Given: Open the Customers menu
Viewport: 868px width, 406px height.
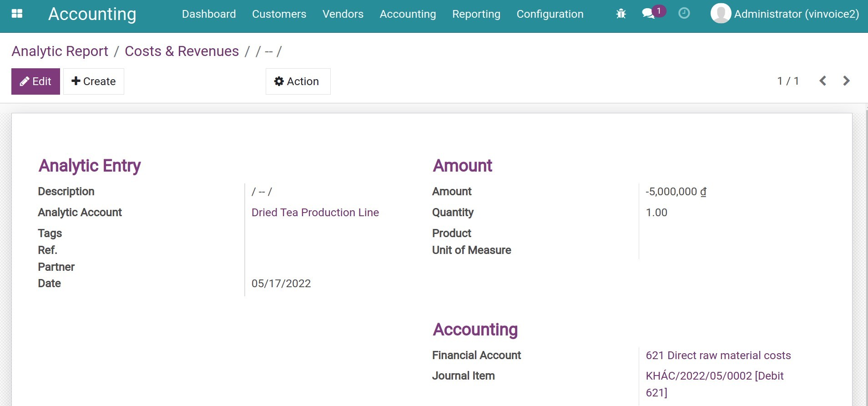Looking at the screenshot, I should (279, 14).
